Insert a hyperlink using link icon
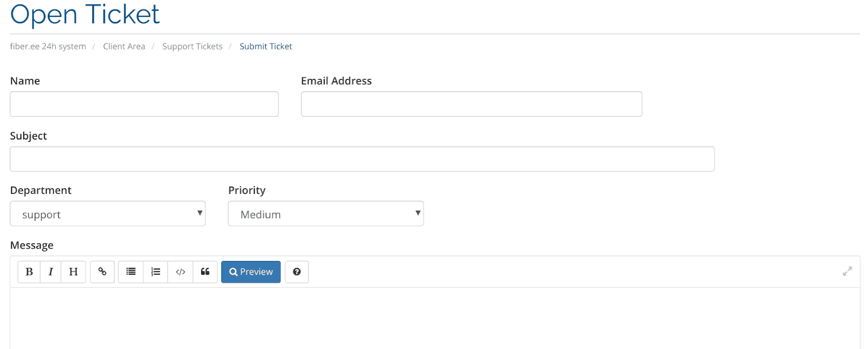This screenshot has width=868, height=349. [x=102, y=272]
